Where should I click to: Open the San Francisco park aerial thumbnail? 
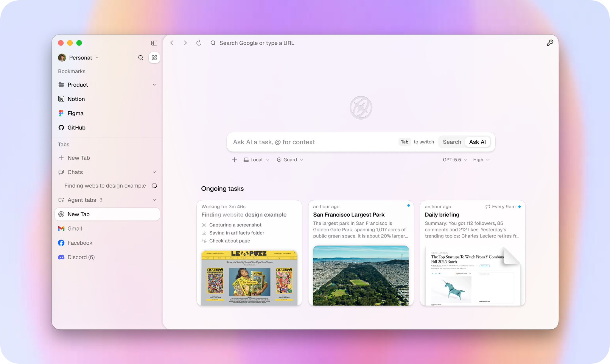click(361, 275)
